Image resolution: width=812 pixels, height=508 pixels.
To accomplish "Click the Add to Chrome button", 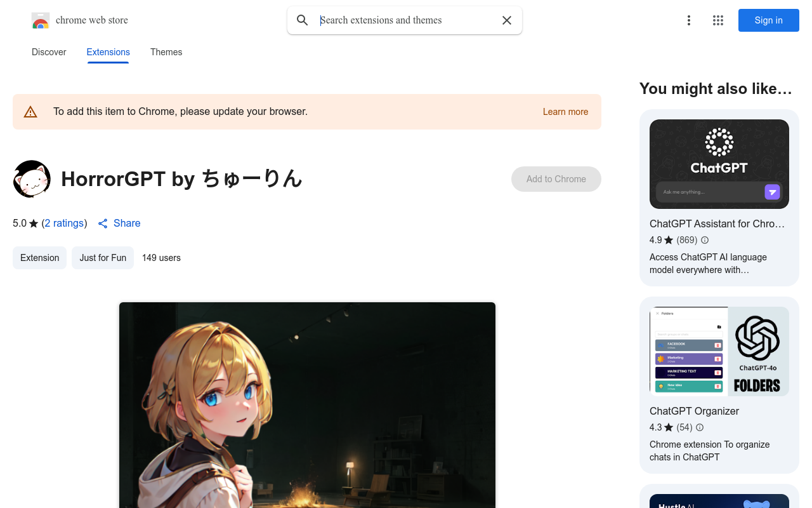I will click(556, 179).
